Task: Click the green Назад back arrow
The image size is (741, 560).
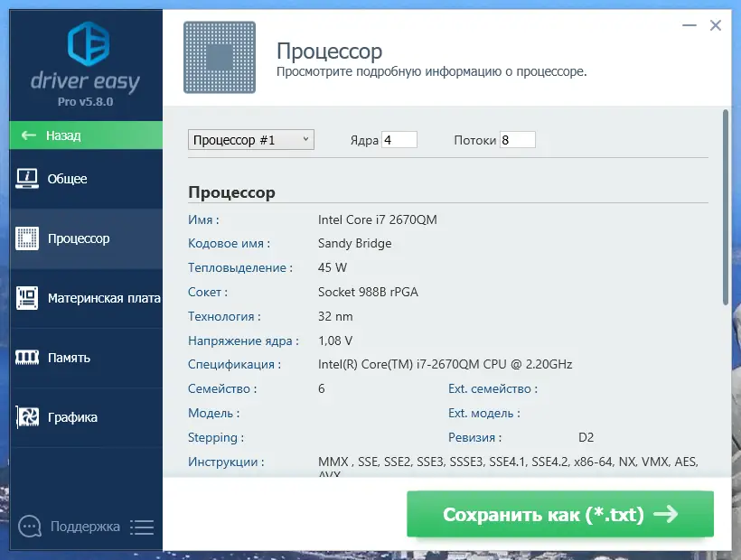Action: point(28,135)
